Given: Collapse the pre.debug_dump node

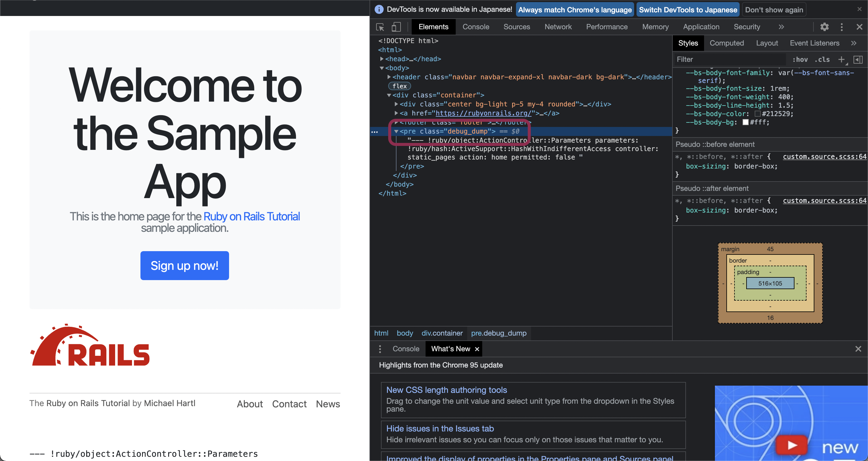Looking at the screenshot, I should (x=396, y=131).
